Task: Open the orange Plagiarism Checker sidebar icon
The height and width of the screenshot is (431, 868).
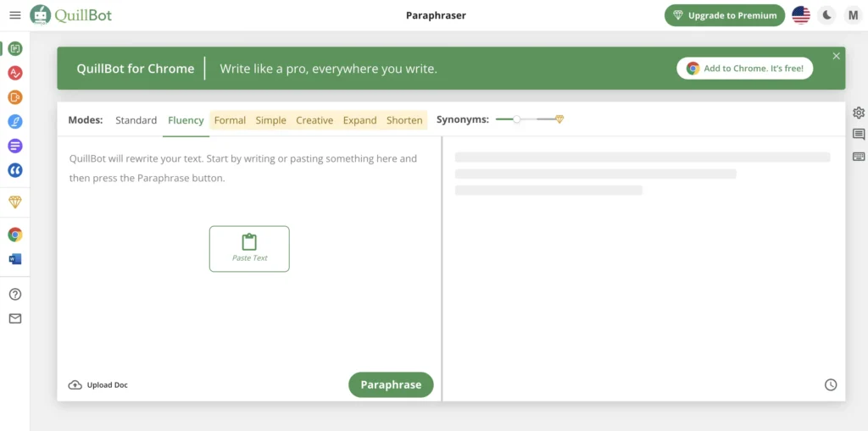Action: point(15,97)
